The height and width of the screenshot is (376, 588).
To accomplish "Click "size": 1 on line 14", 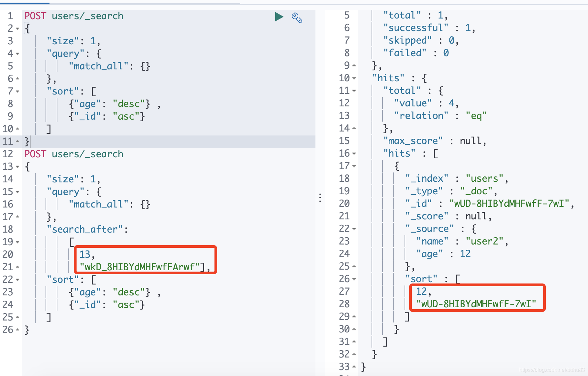I will (x=71, y=179).
